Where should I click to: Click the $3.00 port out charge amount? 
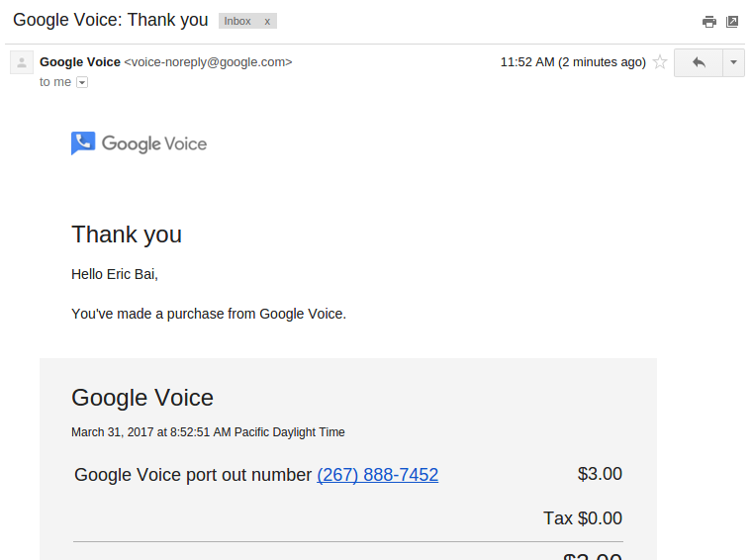point(600,474)
